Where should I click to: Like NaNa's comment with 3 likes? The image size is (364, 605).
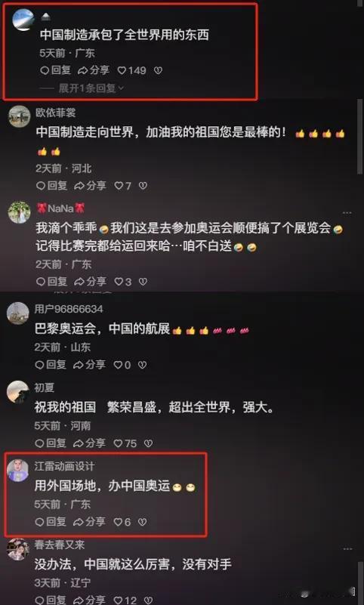coord(122,282)
